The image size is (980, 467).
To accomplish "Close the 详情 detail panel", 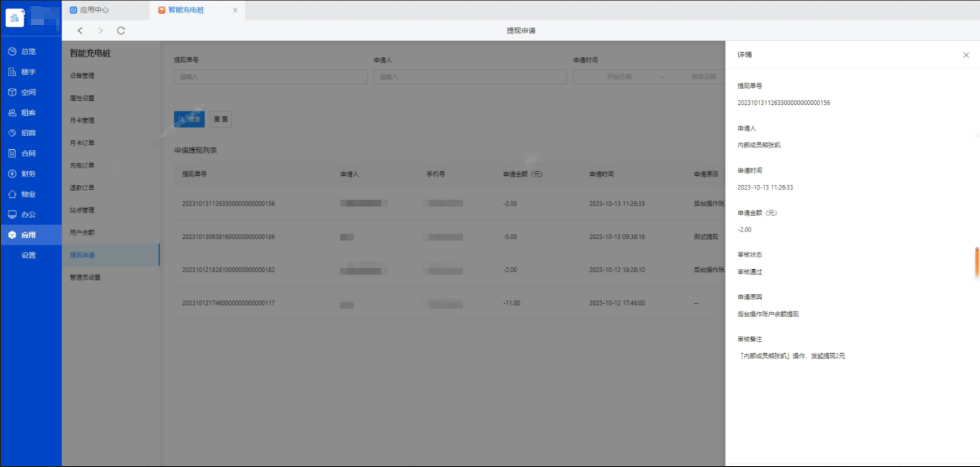I will [966, 55].
